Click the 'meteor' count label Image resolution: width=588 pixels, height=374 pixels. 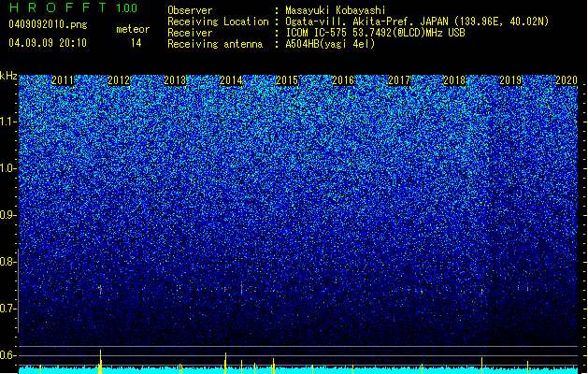133,29
